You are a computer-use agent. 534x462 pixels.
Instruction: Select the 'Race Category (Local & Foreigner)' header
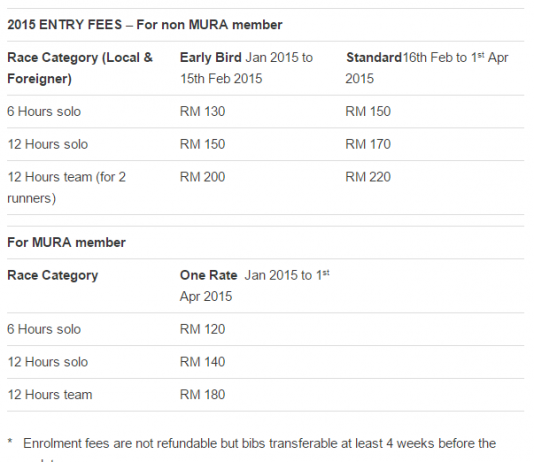click(80, 68)
